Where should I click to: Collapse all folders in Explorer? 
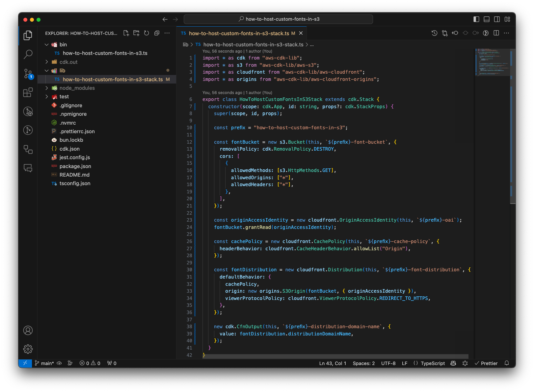point(157,33)
